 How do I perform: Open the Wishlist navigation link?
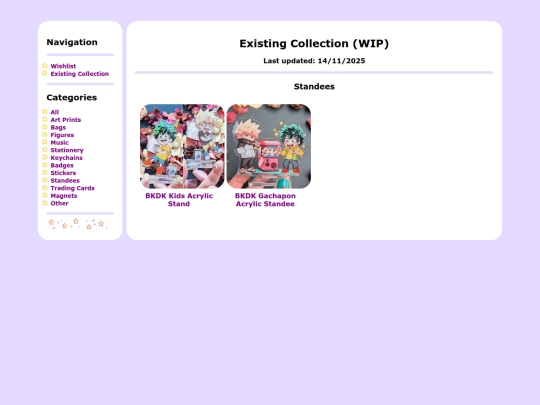pos(63,66)
